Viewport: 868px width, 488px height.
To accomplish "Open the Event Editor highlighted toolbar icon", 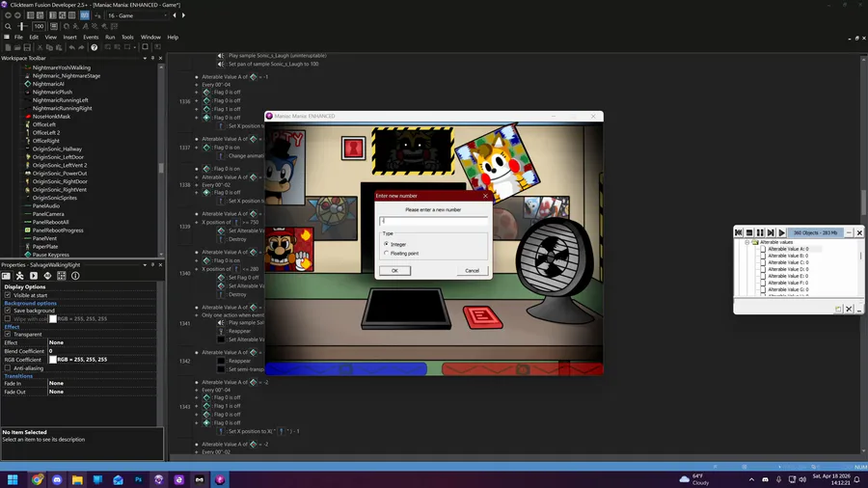I will [x=85, y=15].
